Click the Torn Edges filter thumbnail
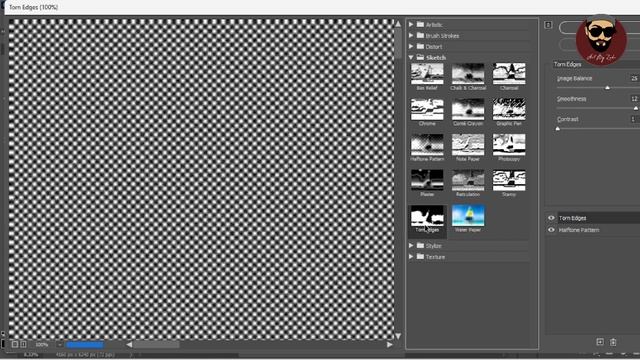 pyautogui.click(x=427, y=216)
